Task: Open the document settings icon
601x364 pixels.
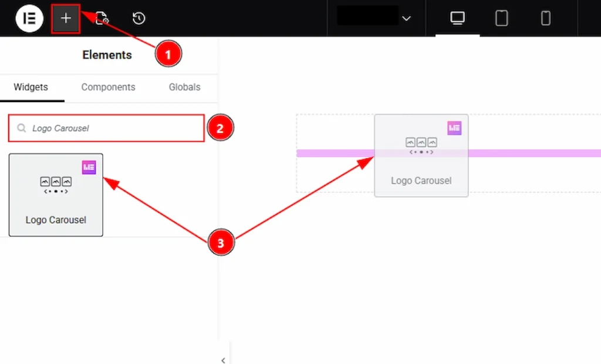Action: point(102,18)
